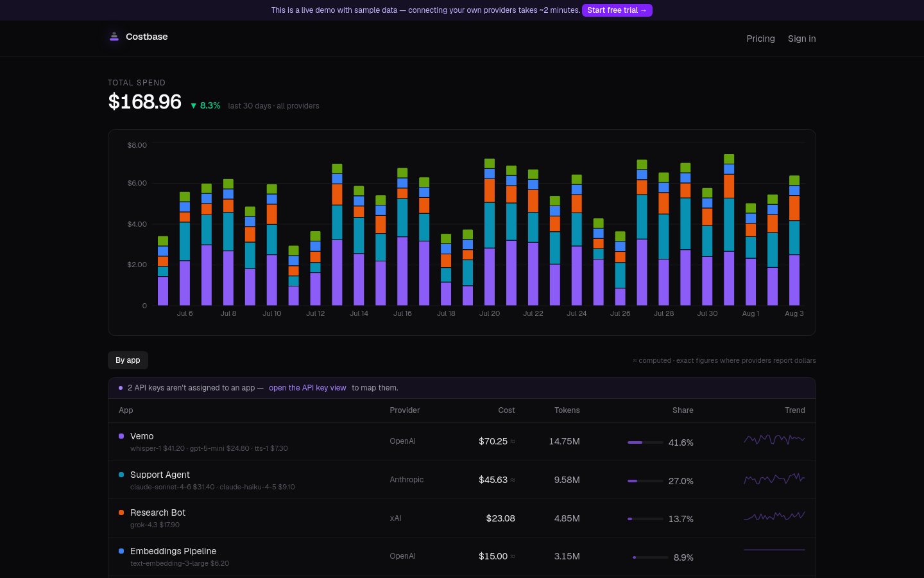Image resolution: width=924 pixels, height=578 pixels.
Task: Click the teal dot beside Support Agent
Action: coord(121,475)
